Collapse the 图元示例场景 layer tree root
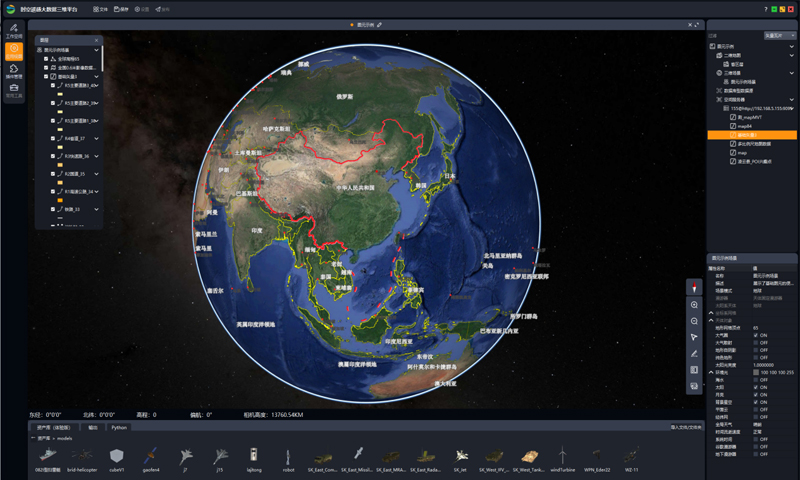The image size is (800, 480). (x=97, y=50)
